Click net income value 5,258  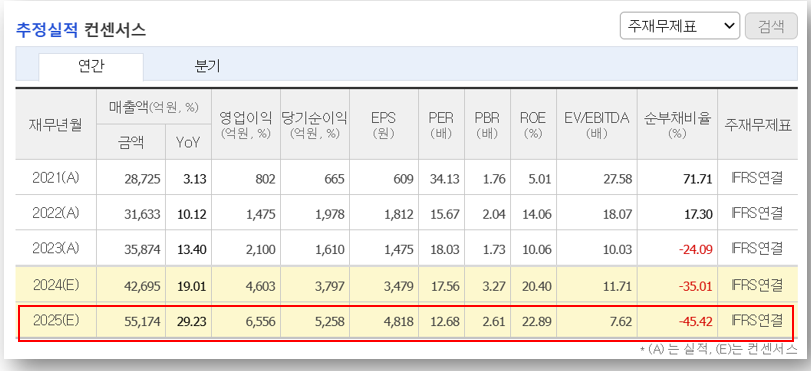pos(331,322)
